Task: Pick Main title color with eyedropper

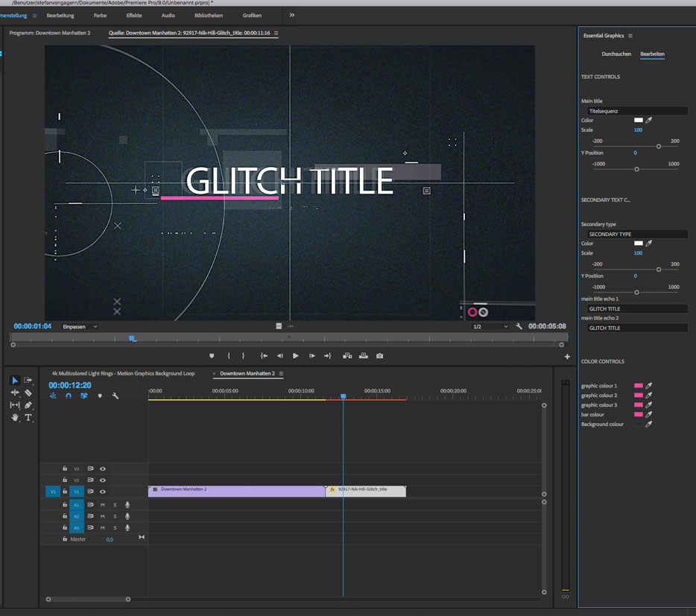Action: pos(649,120)
